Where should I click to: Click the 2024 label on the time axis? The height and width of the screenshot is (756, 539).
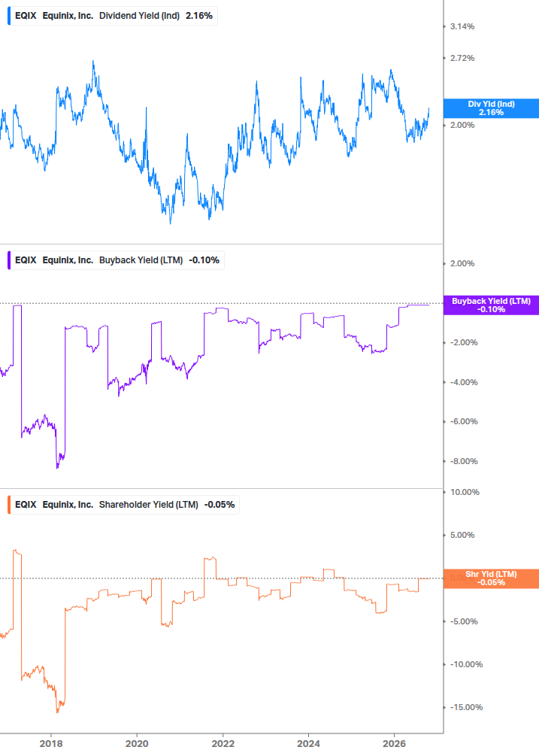click(x=308, y=743)
